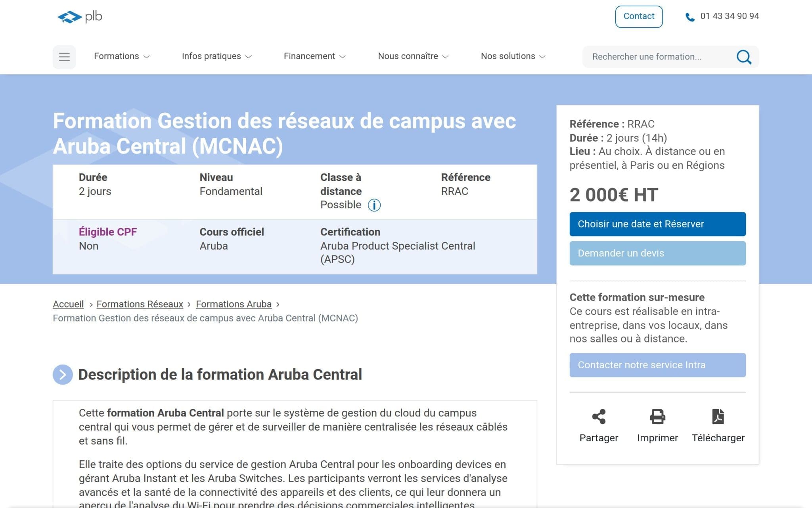The width and height of the screenshot is (812, 508).
Task: Click the page title Formation Gestion des réseaux
Action: (x=284, y=133)
